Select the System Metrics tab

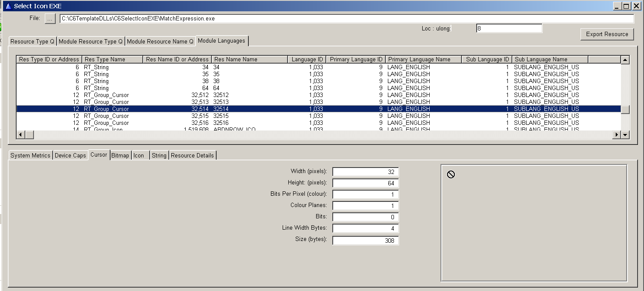click(x=30, y=155)
